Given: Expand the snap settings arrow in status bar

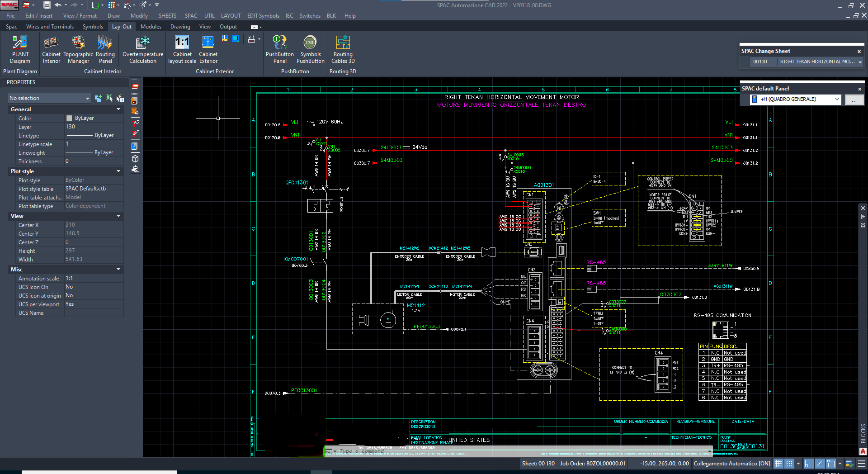Looking at the screenshot, I should click(798, 464).
